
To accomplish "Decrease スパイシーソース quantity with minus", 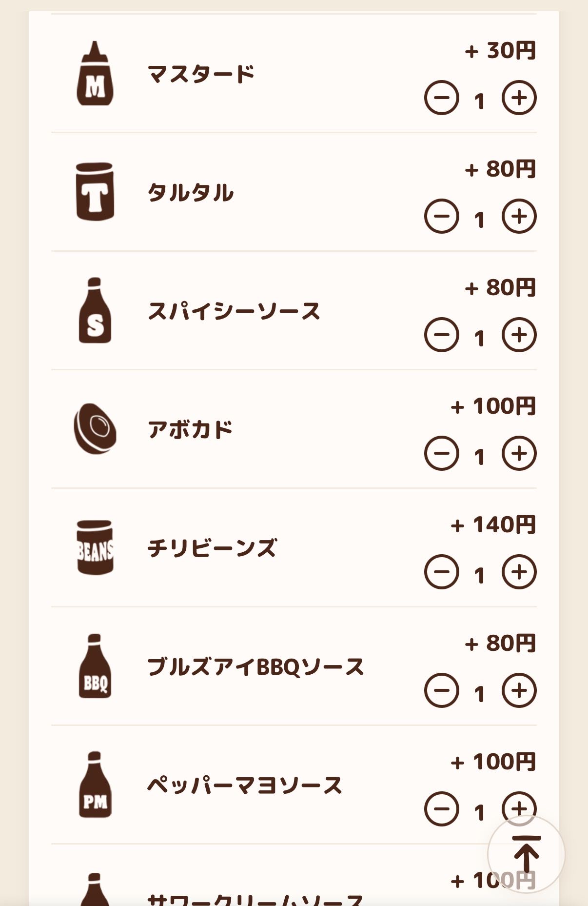I will [441, 335].
